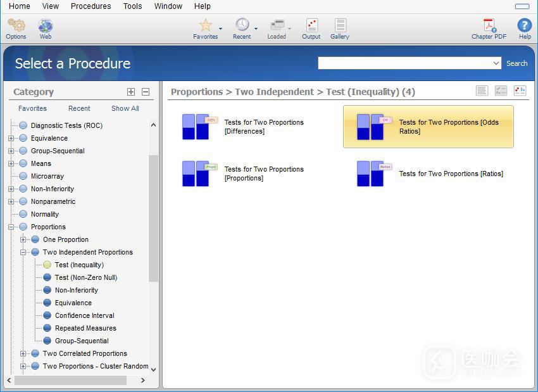Viewport: 538px width, 392px height.
Task: Click the Search button
Action: [x=516, y=63]
